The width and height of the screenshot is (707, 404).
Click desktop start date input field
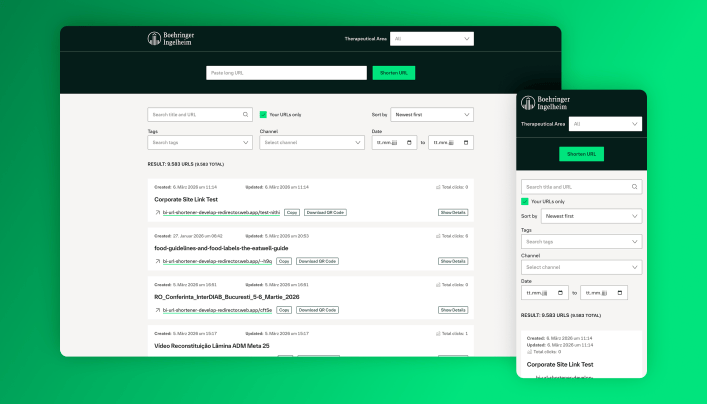(394, 142)
